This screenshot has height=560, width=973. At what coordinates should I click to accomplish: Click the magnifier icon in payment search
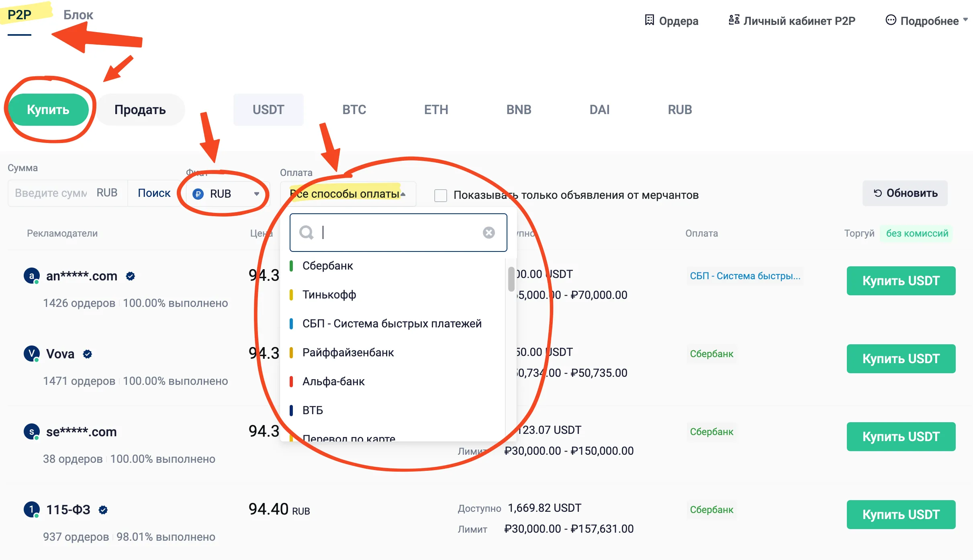point(307,233)
